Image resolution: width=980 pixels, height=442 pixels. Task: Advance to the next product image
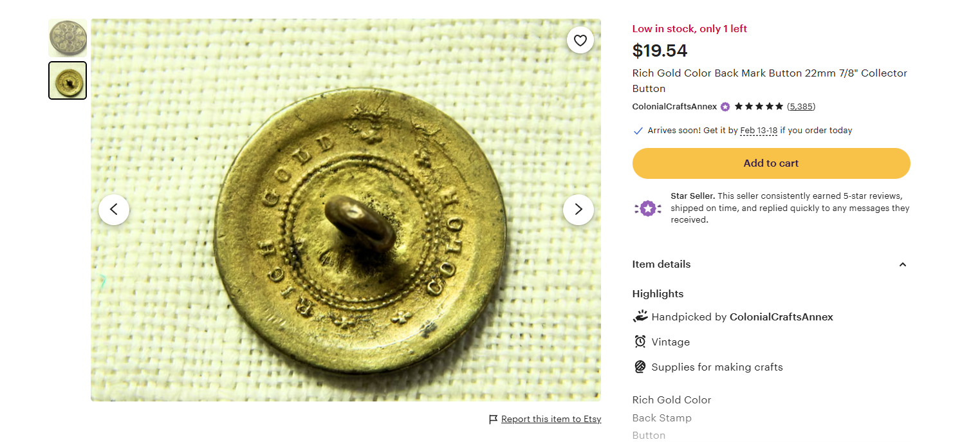tap(578, 209)
